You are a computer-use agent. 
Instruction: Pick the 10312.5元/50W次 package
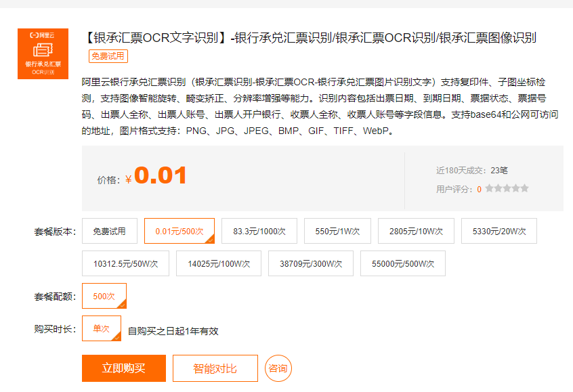[126, 263]
